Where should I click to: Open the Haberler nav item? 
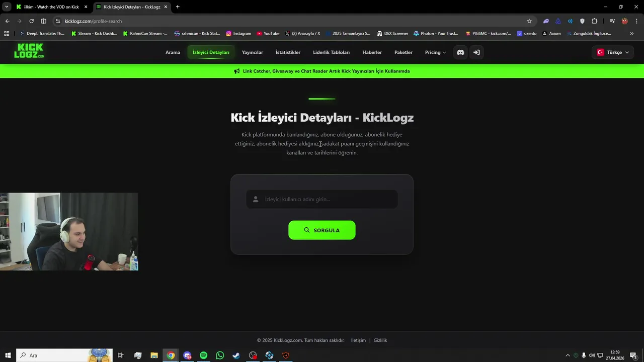click(x=372, y=52)
